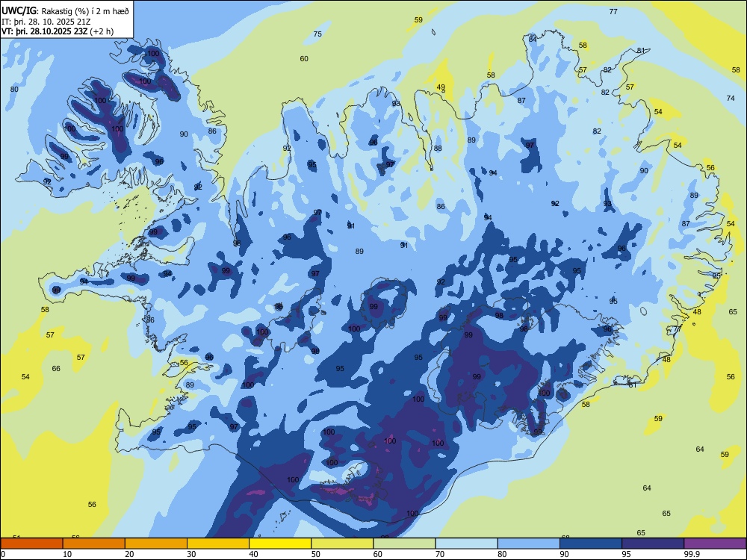747x560 pixels.
Task: Select the 'Rakastig (%) í 2 m hæð' heading
Action: click(x=85, y=11)
